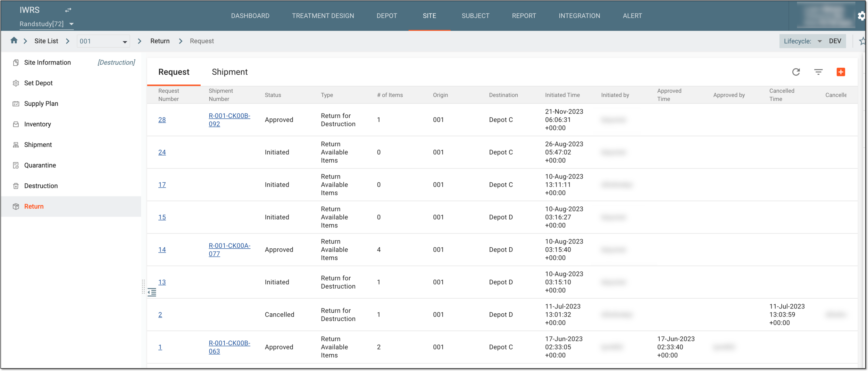Click the Site Information sidebar icon
Image resolution: width=868 pixels, height=371 pixels.
click(x=16, y=63)
